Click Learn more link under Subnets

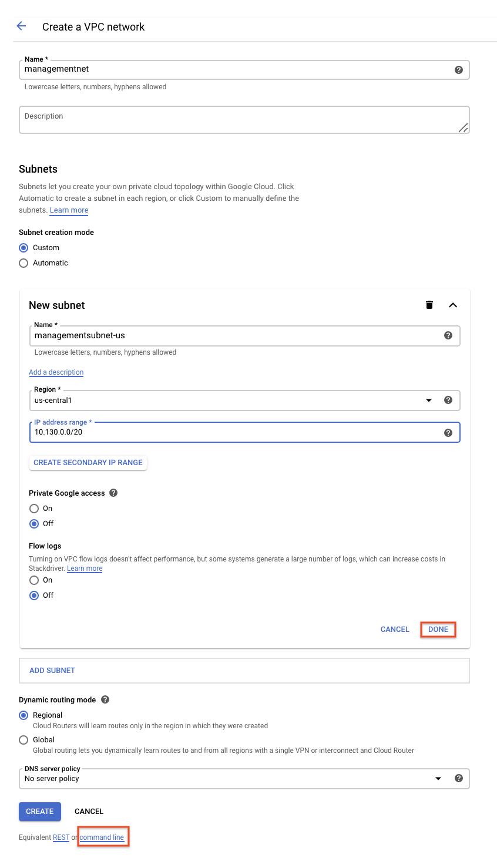[69, 210]
